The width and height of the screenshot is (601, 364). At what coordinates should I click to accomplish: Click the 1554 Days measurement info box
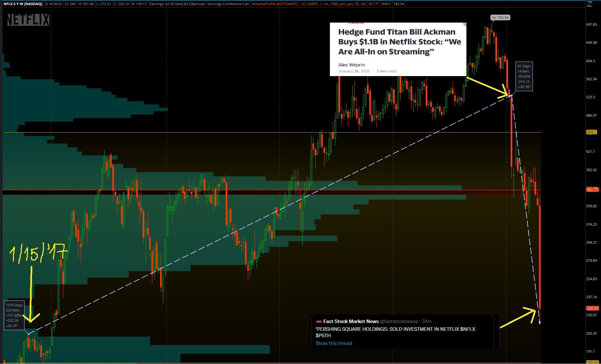click(x=14, y=315)
